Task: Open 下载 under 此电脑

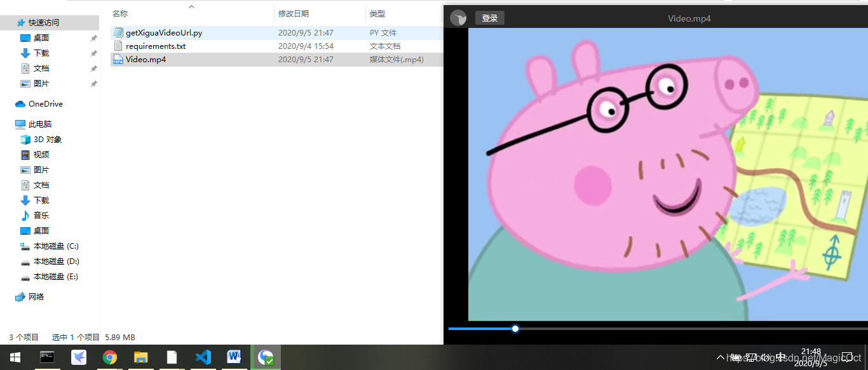Action: [41, 201]
